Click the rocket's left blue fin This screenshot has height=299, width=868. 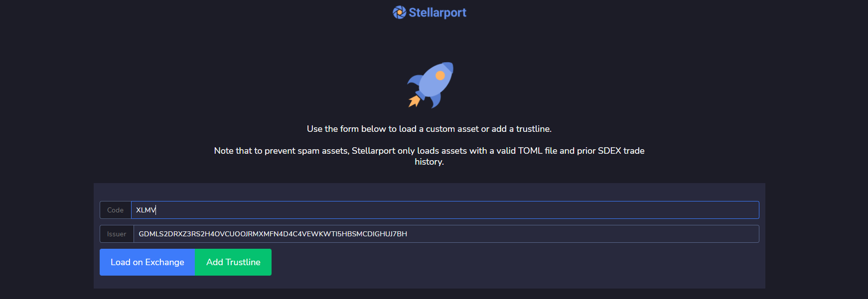[x=415, y=80]
